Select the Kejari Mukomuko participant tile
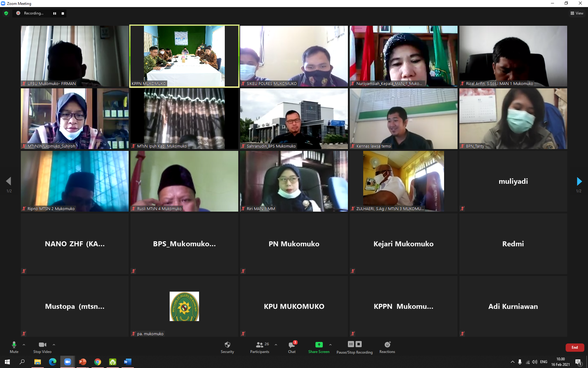 pos(404,244)
